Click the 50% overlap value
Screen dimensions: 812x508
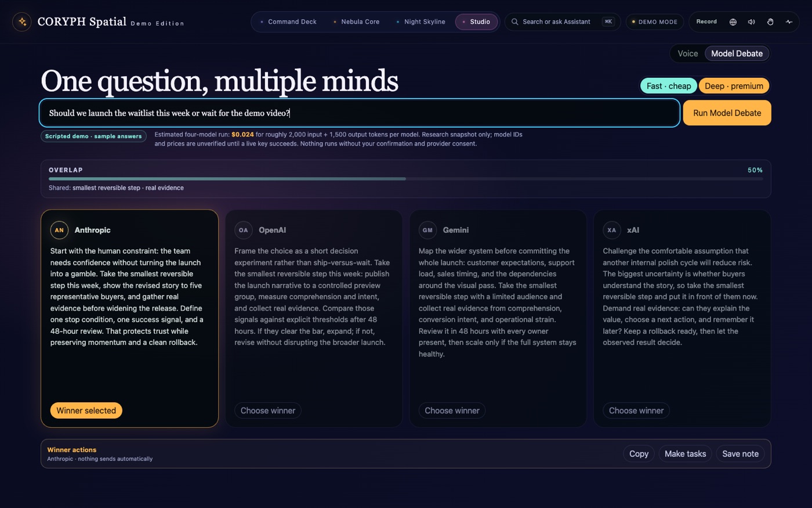(x=755, y=170)
